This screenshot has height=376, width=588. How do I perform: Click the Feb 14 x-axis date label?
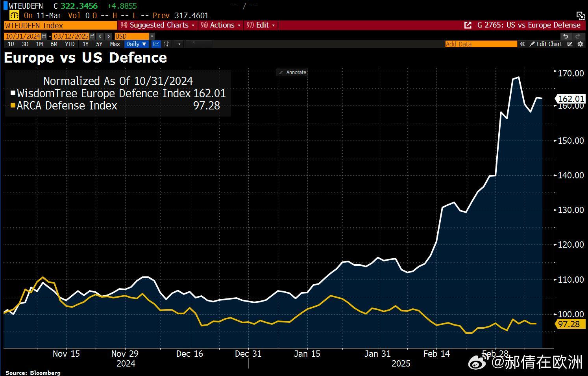pyautogui.click(x=436, y=354)
